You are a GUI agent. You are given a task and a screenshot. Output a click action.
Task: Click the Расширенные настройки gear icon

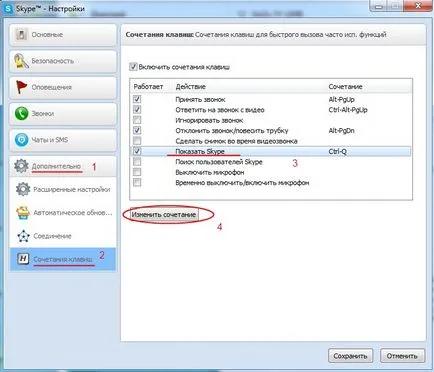23,189
